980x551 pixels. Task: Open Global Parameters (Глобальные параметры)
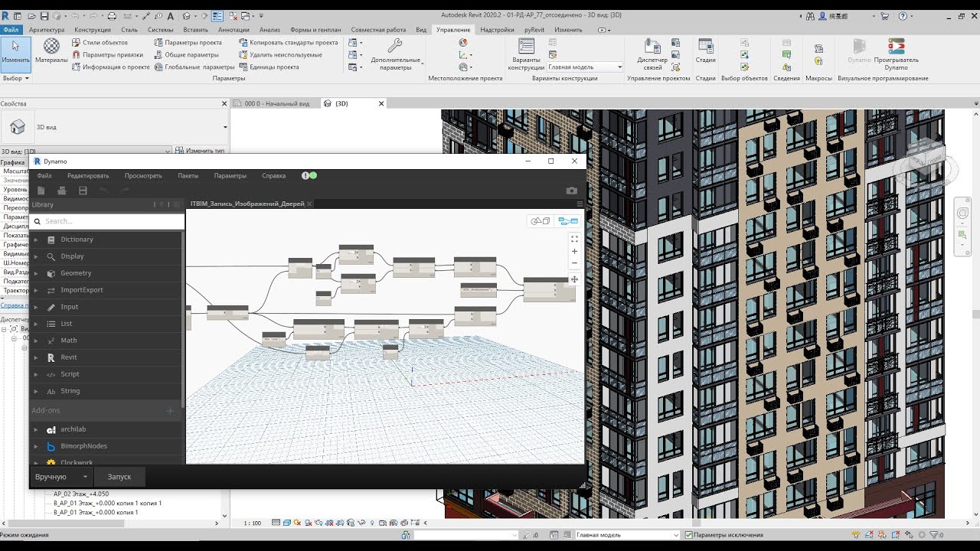(194, 67)
